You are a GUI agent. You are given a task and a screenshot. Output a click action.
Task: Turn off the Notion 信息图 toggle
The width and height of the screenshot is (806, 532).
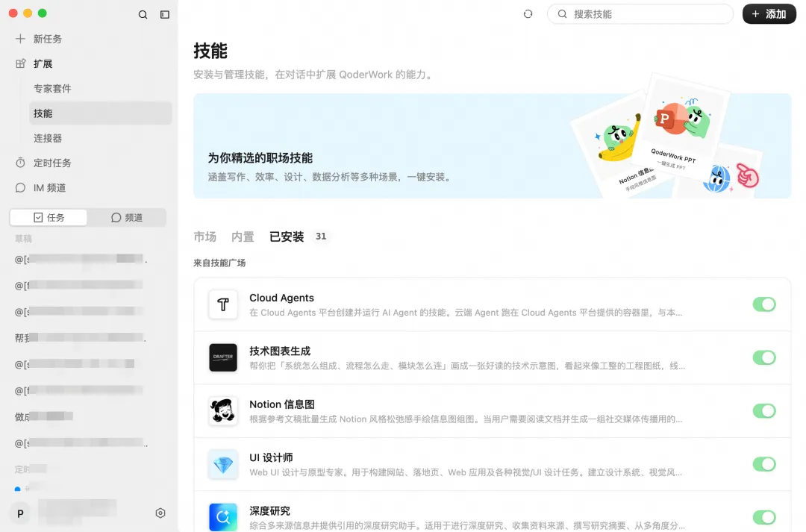764,410
